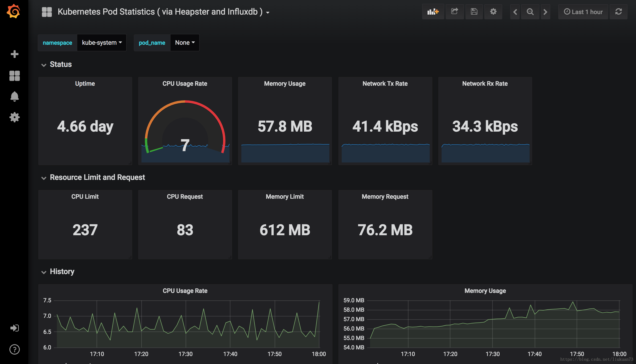Viewport: 636px width, 364px height.
Task: Click the namespace variable label
Action: (x=57, y=43)
